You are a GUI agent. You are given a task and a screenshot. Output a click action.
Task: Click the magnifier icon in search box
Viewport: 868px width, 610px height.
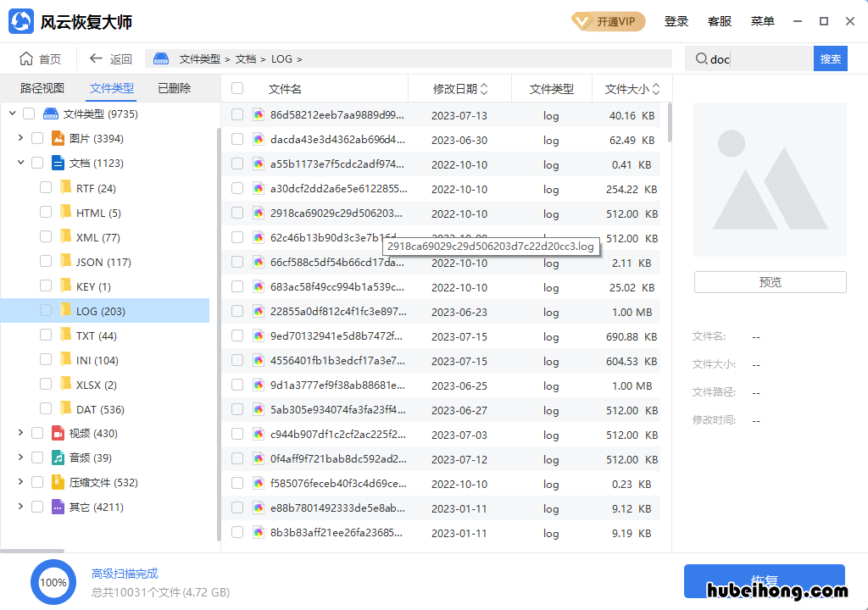pyautogui.click(x=701, y=58)
